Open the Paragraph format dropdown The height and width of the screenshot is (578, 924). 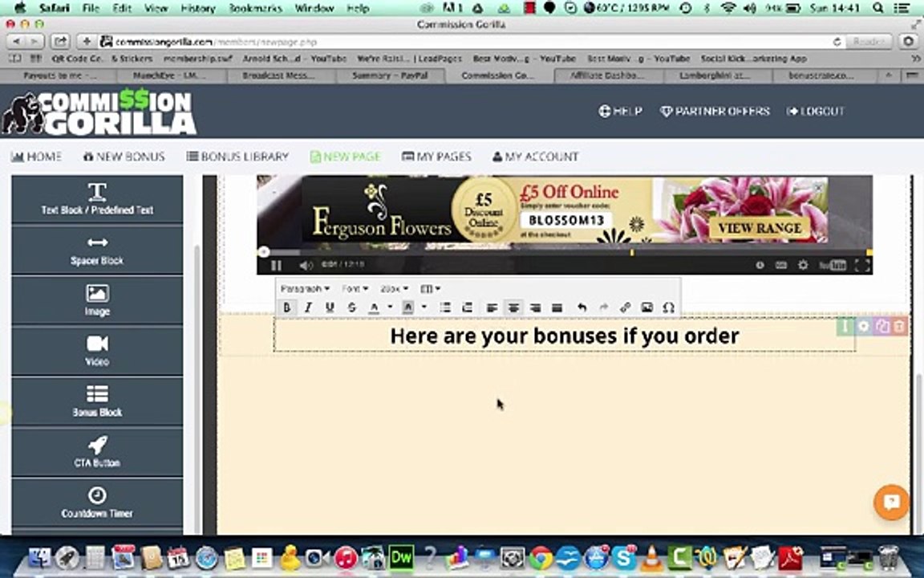pos(305,288)
